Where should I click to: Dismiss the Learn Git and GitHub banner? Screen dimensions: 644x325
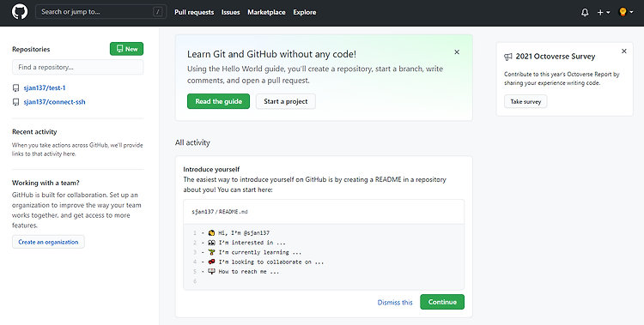coord(457,52)
